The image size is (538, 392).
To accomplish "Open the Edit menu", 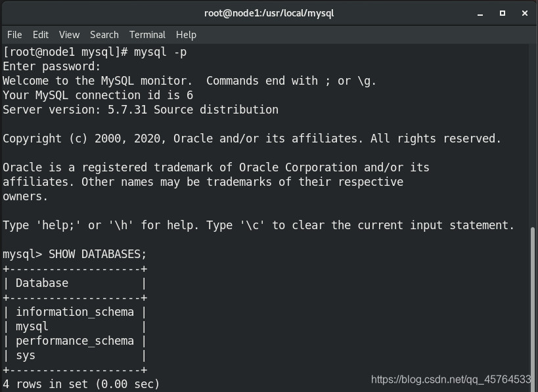I will 41,35.
